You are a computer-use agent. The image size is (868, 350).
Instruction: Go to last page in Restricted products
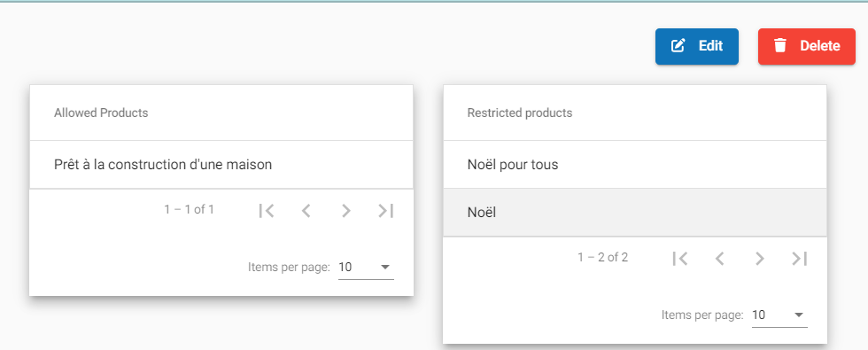pyautogui.click(x=799, y=259)
